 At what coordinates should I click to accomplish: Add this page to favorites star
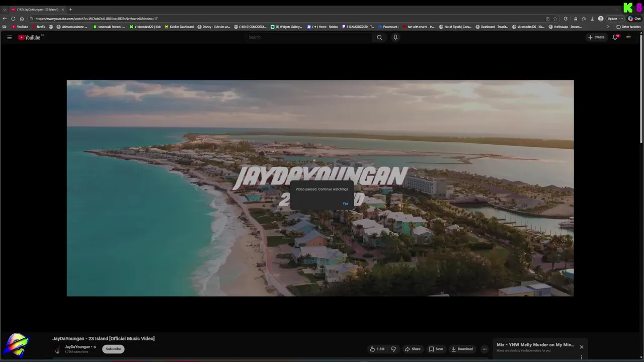tap(555, 19)
